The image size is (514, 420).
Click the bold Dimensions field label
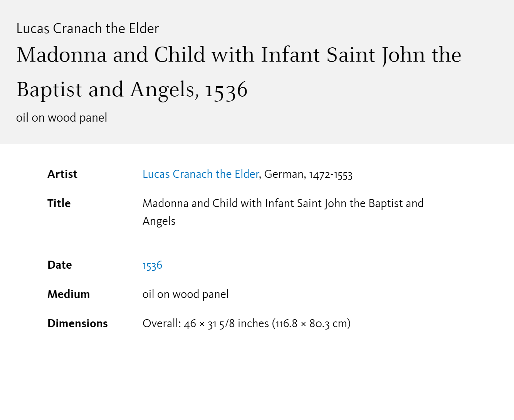pyautogui.click(x=77, y=323)
